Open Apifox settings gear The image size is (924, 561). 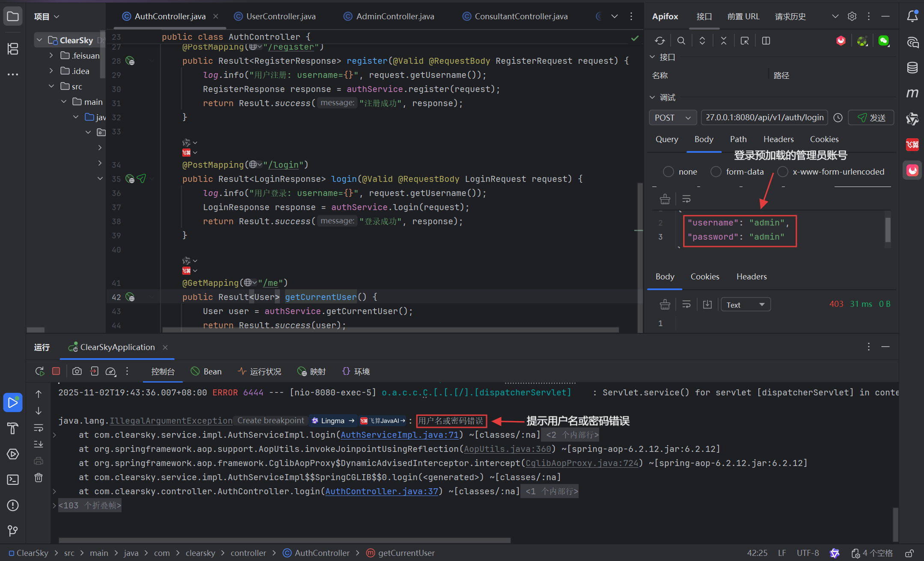852,16
